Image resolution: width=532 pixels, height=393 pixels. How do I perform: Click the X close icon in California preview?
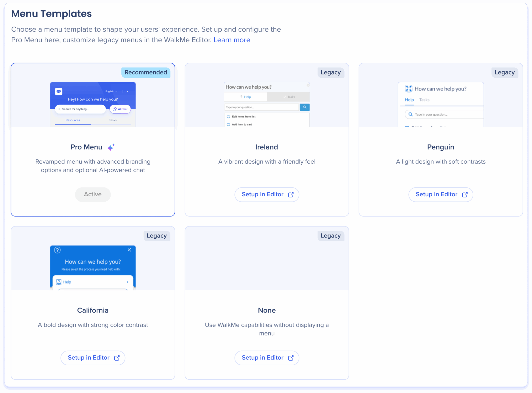pos(129,250)
